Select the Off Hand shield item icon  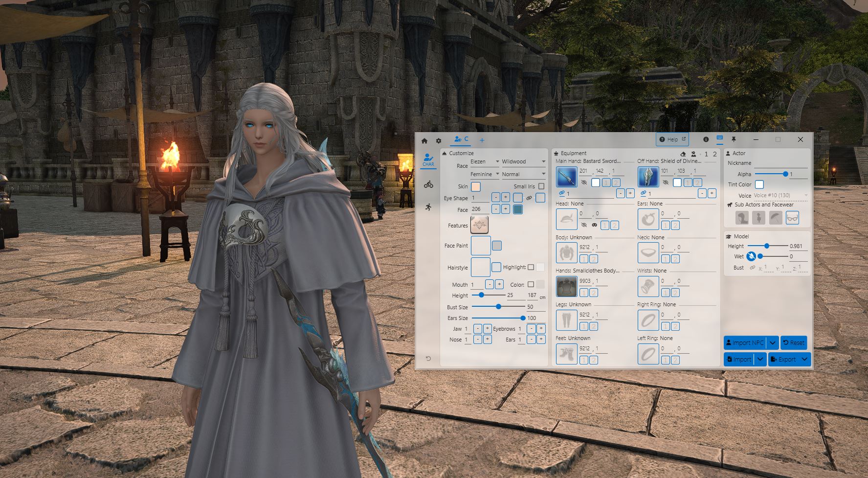(x=648, y=177)
